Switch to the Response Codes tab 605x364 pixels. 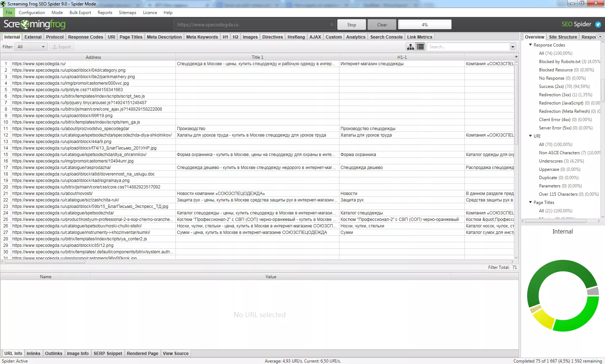pos(85,37)
